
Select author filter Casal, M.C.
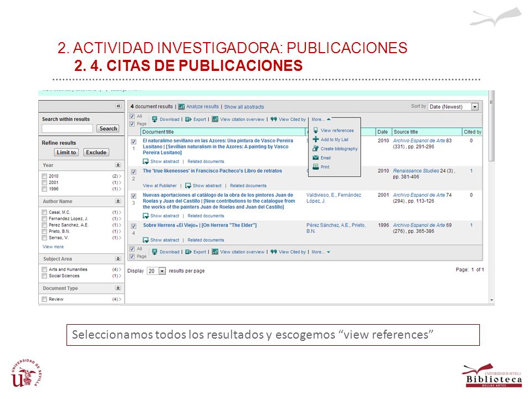point(44,212)
